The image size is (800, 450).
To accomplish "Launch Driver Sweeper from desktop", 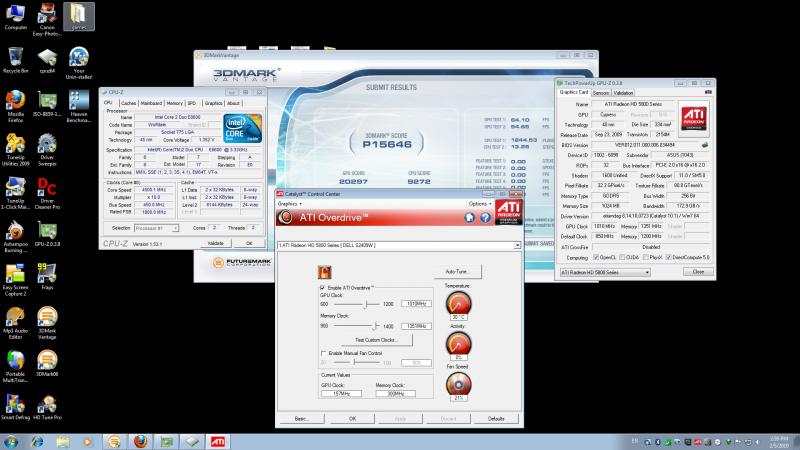I will (x=47, y=149).
